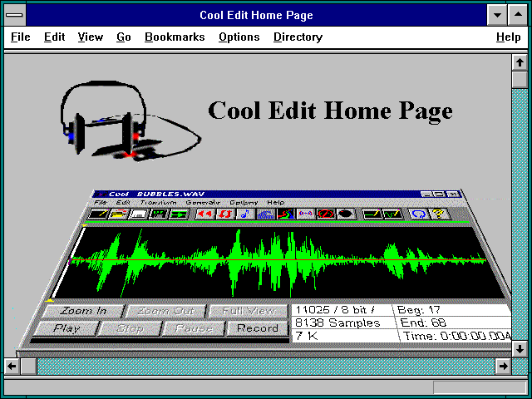Image resolution: width=532 pixels, height=399 pixels.
Task: Click the red double-left-arrow Reverse icon
Action: pos(205,214)
